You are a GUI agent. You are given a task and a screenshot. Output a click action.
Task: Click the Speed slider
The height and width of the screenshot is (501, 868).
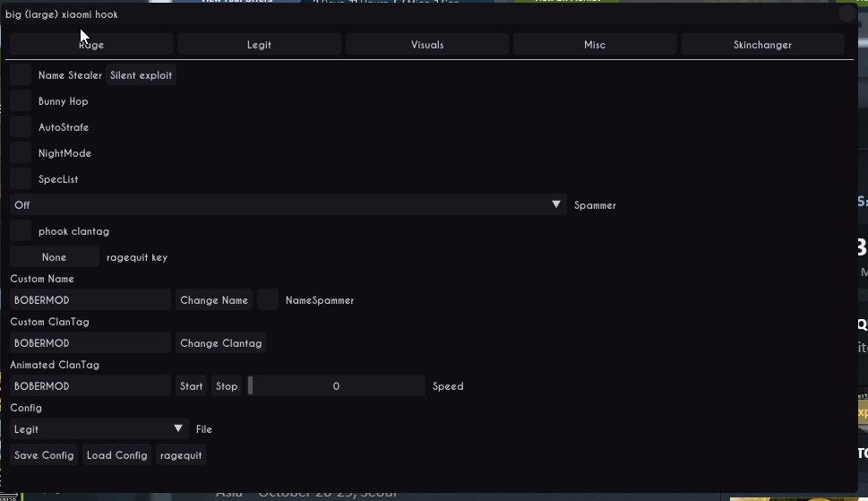(336, 386)
